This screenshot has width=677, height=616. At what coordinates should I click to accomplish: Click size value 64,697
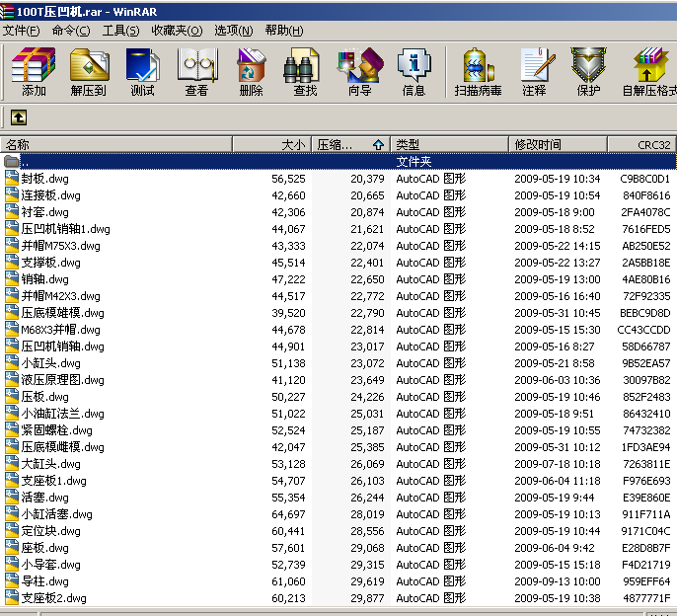click(x=288, y=514)
